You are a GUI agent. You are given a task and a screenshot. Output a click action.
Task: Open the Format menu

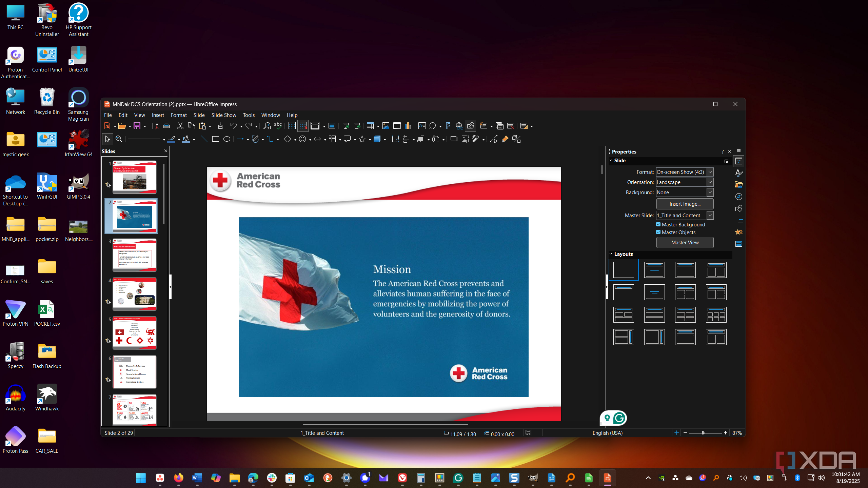click(x=179, y=115)
